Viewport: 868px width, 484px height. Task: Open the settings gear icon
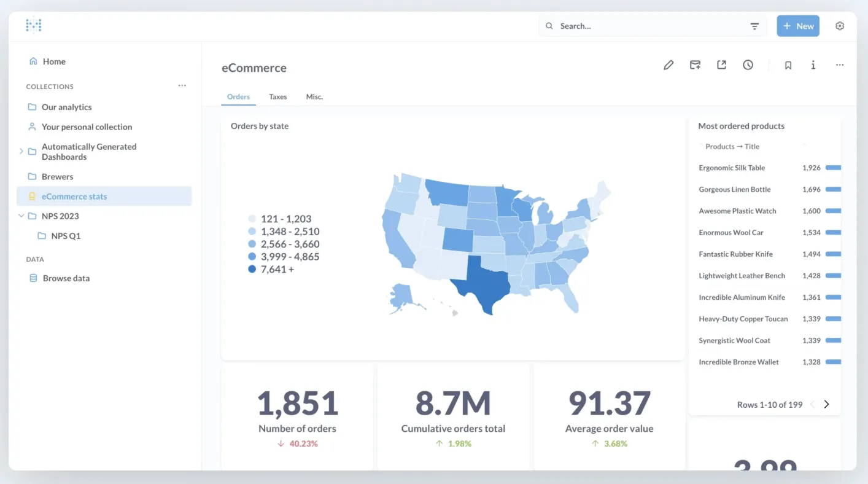(x=840, y=26)
